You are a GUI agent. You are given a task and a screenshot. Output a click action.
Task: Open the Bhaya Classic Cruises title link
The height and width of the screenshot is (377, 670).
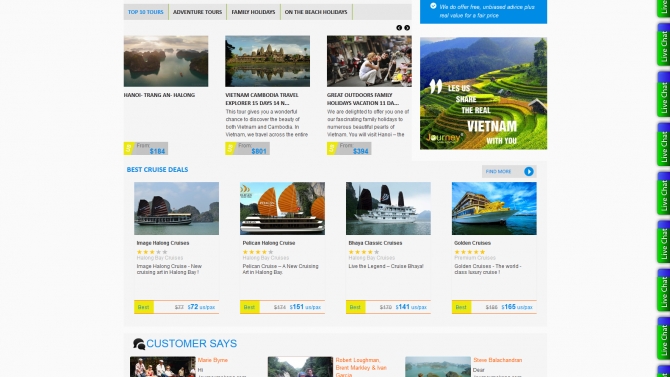(375, 243)
